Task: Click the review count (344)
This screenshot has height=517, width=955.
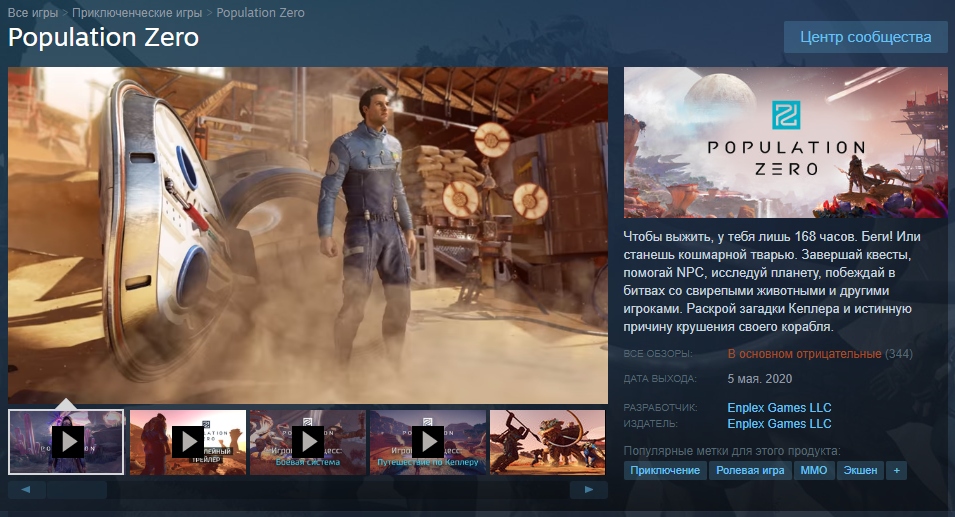Action: pyautogui.click(x=899, y=354)
